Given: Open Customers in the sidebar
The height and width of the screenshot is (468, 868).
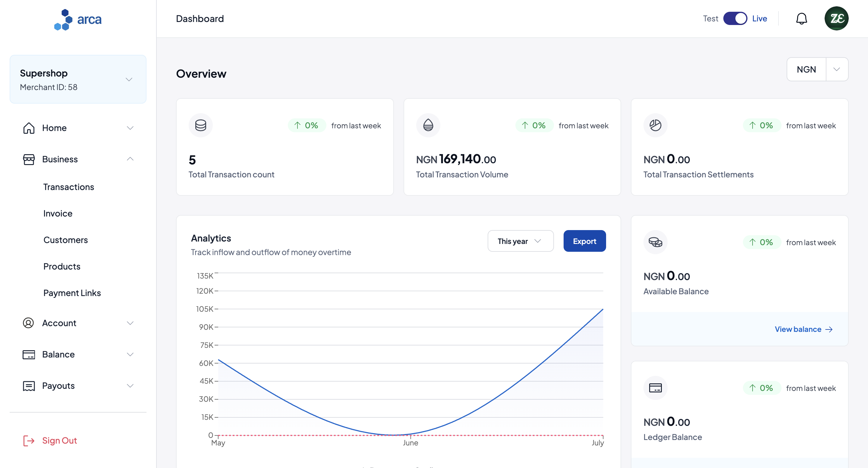Looking at the screenshot, I should (x=66, y=240).
